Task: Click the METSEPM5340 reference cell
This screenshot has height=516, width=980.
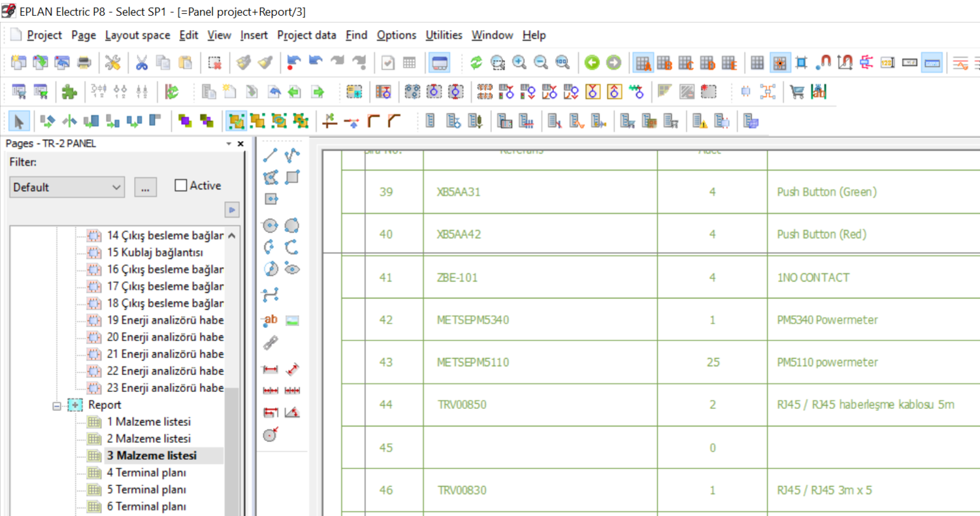Action: [540, 320]
